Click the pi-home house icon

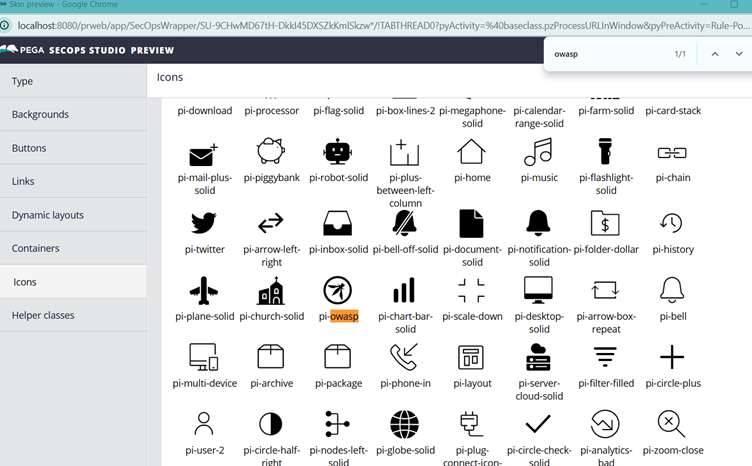pos(471,153)
